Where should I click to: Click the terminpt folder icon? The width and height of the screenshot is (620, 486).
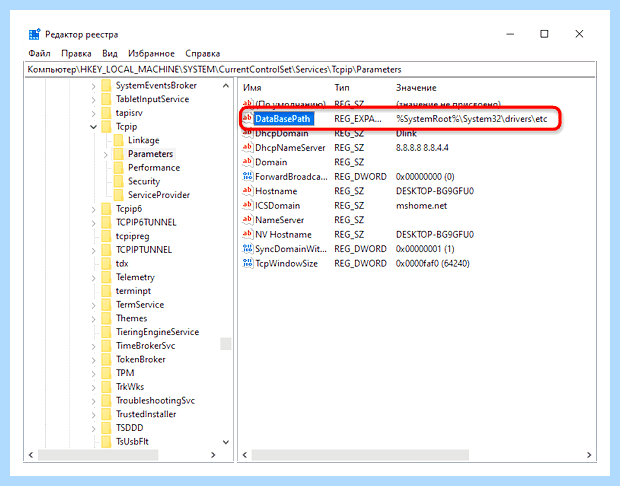[106, 291]
